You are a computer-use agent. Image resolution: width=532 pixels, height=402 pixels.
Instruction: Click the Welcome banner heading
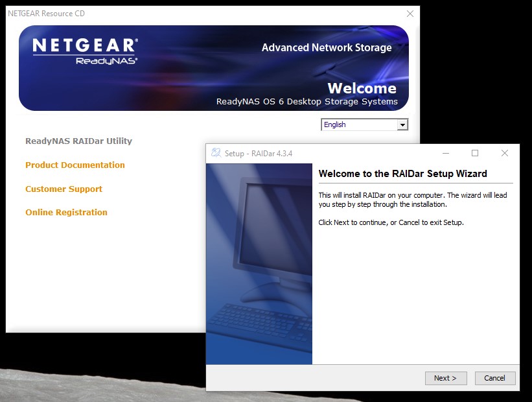click(x=363, y=88)
